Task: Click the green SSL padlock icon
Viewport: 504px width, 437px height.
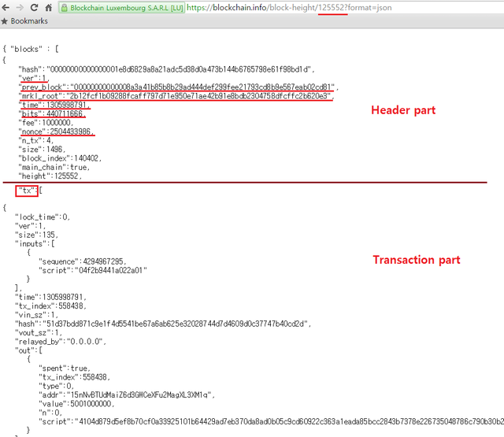Action: click(x=65, y=8)
